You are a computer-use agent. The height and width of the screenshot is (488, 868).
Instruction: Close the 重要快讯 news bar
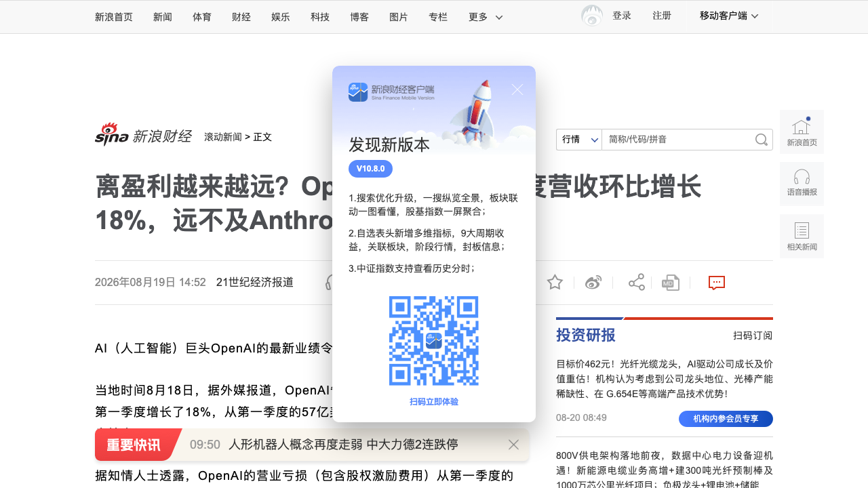coord(513,445)
